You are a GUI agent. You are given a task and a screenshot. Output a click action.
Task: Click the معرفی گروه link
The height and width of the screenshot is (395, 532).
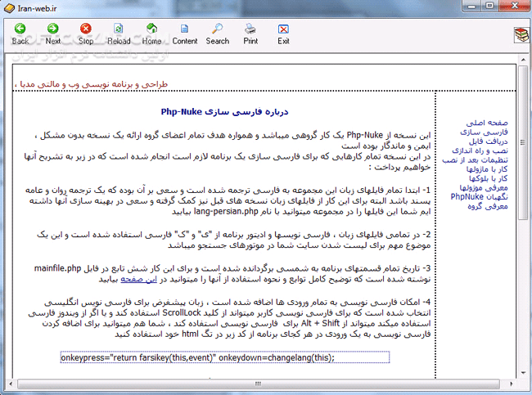click(485, 207)
